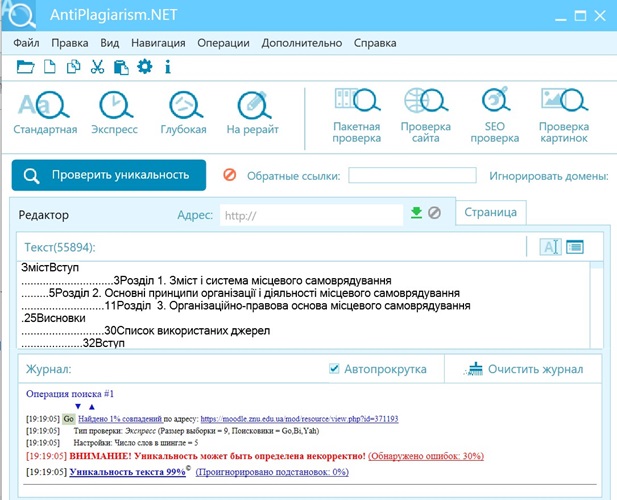
Task: Open the Дополнительно menu
Action: point(302,43)
